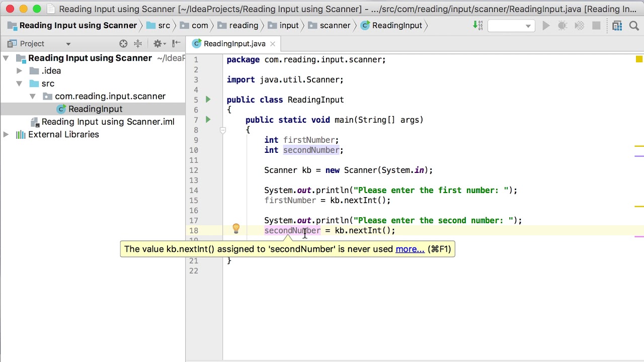This screenshot has height=362, width=644.
Task: Select the ReadingInput.java editor tab
Action: (x=234, y=44)
